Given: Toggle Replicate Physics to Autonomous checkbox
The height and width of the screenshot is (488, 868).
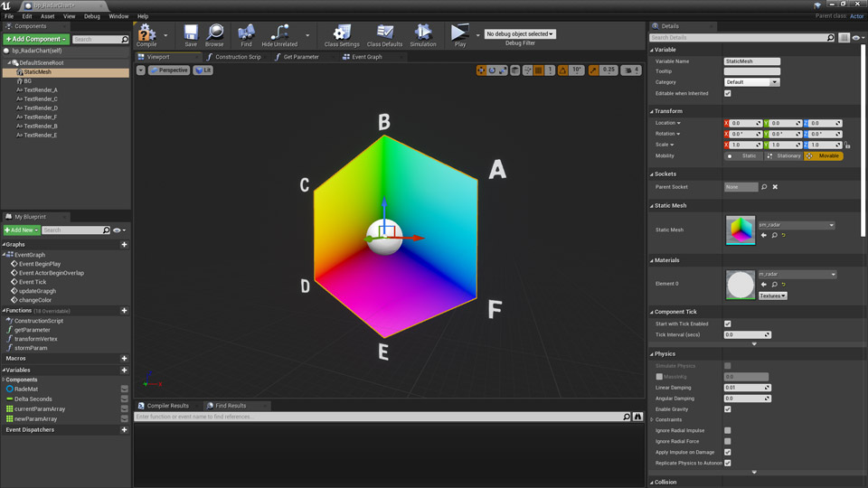Looking at the screenshot, I should coord(727,463).
